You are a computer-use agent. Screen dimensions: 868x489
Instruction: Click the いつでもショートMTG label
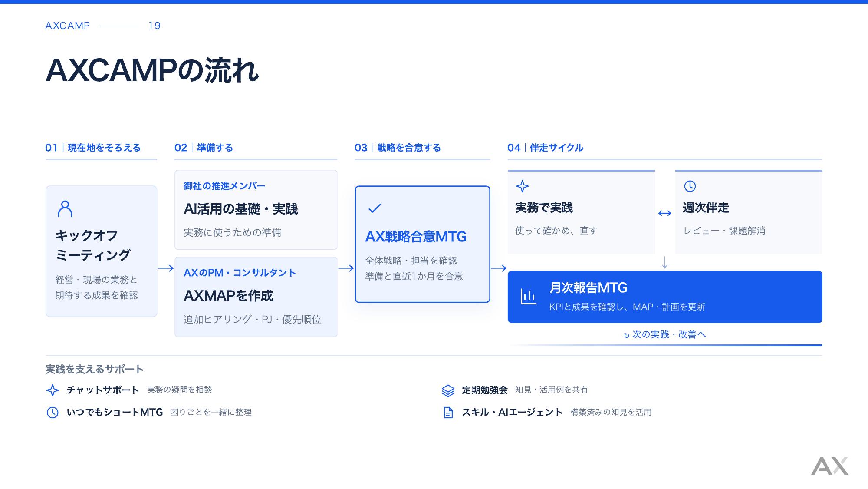tap(115, 412)
